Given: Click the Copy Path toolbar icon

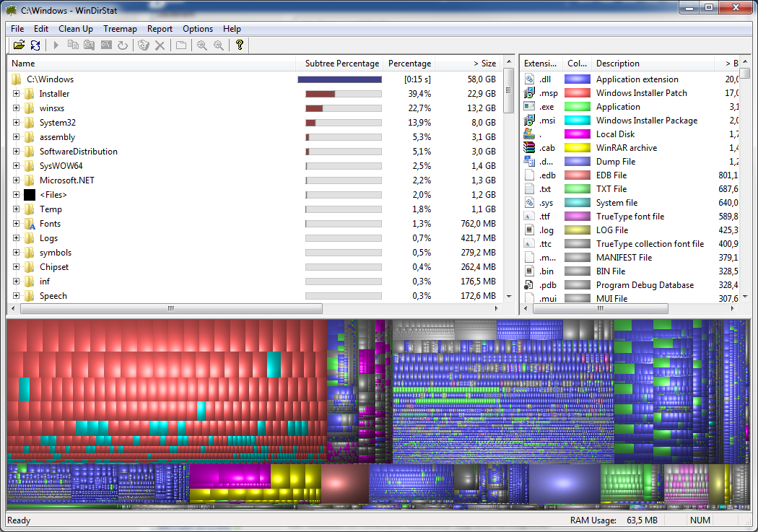Looking at the screenshot, I should click(x=73, y=45).
